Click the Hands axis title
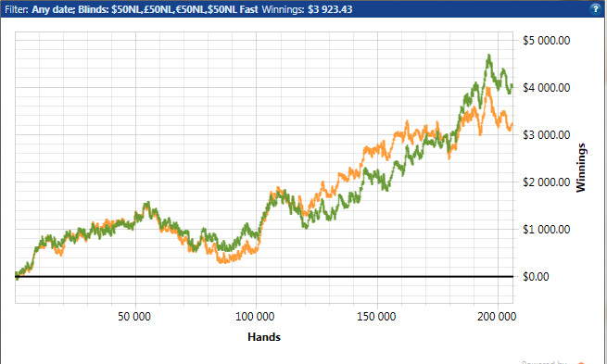Screen dimensions: 607x364 tap(264, 337)
